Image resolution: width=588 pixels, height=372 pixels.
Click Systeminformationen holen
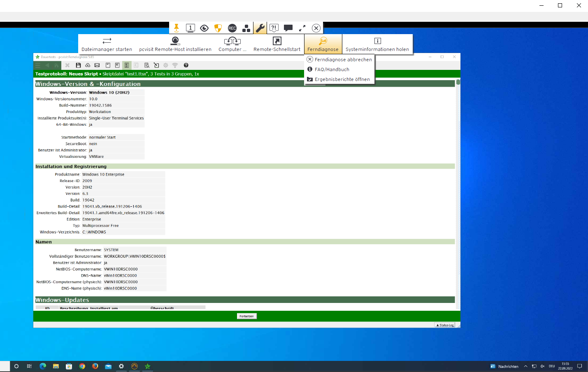point(377,44)
